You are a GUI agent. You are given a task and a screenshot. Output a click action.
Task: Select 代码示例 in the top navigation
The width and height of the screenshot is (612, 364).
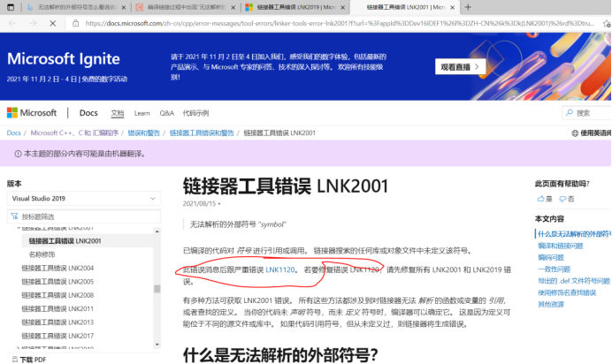[195, 113]
